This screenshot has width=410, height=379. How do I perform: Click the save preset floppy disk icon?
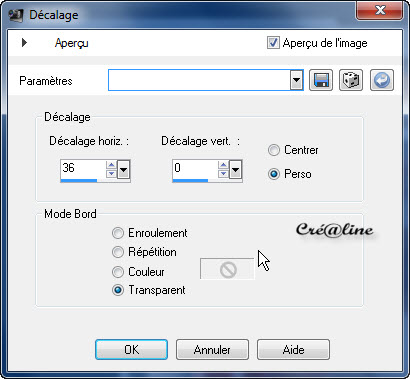tap(321, 80)
